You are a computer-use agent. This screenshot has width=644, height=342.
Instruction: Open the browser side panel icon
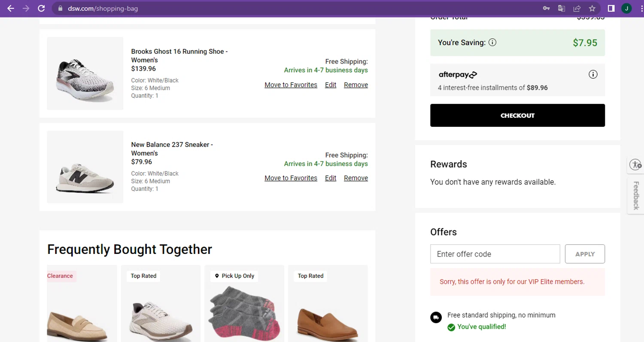[611, 8]
